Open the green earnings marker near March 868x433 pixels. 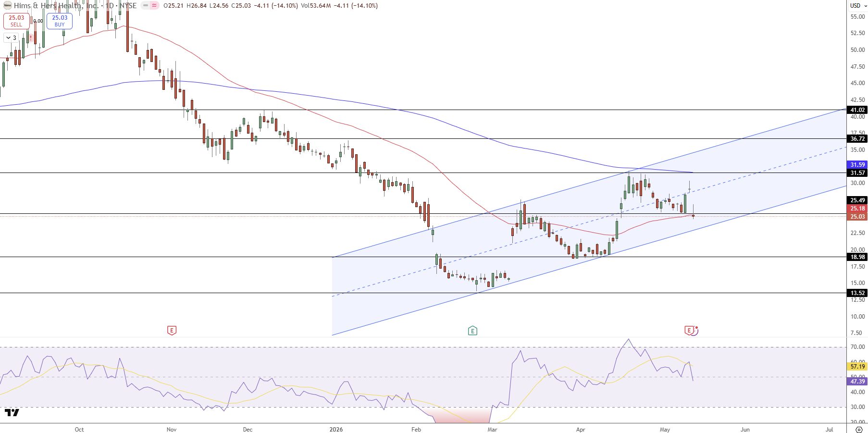click(x=472, y=330)
